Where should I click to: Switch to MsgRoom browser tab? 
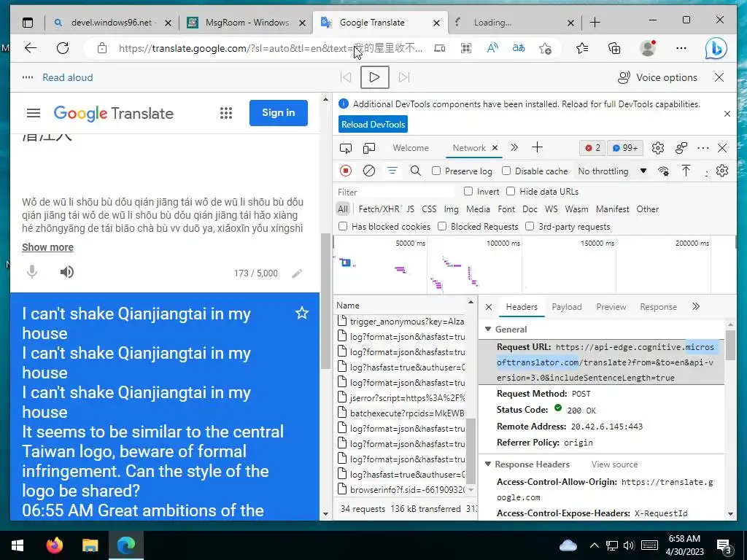coord(247,23)
